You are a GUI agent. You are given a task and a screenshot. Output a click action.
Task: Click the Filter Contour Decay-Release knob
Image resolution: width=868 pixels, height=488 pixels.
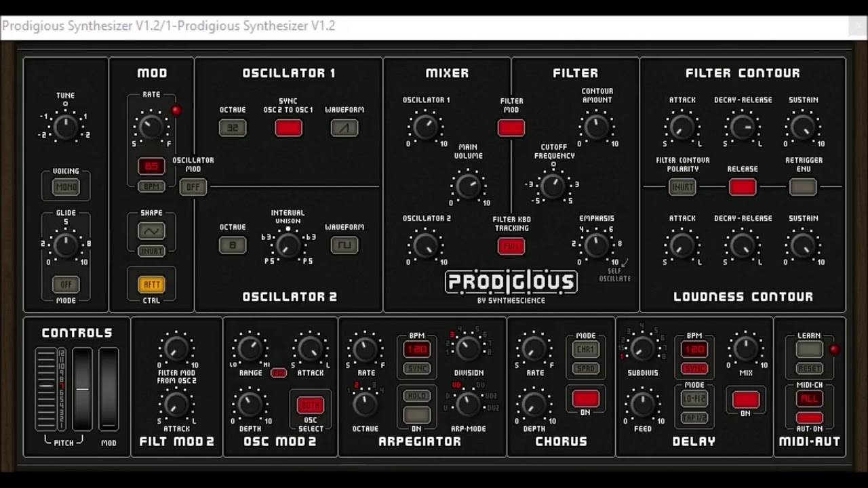point(743,127)
